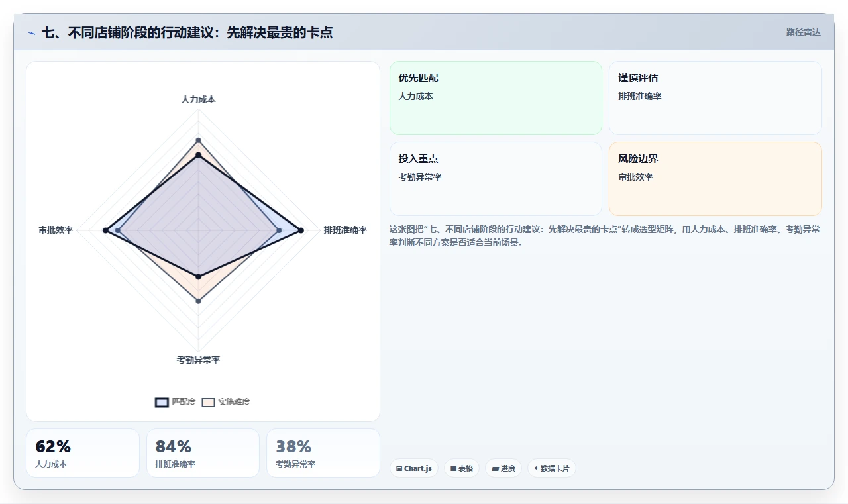Screen dimensions: 848x504
Task: Click the icon in the Chart.js chip
Action: (x=399, y=468)
